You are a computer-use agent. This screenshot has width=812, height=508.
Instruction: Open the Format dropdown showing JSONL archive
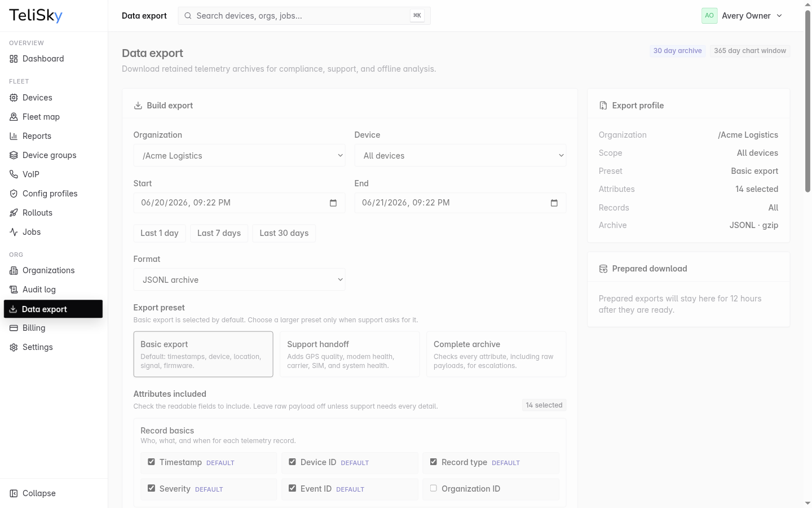pos(239,280)
